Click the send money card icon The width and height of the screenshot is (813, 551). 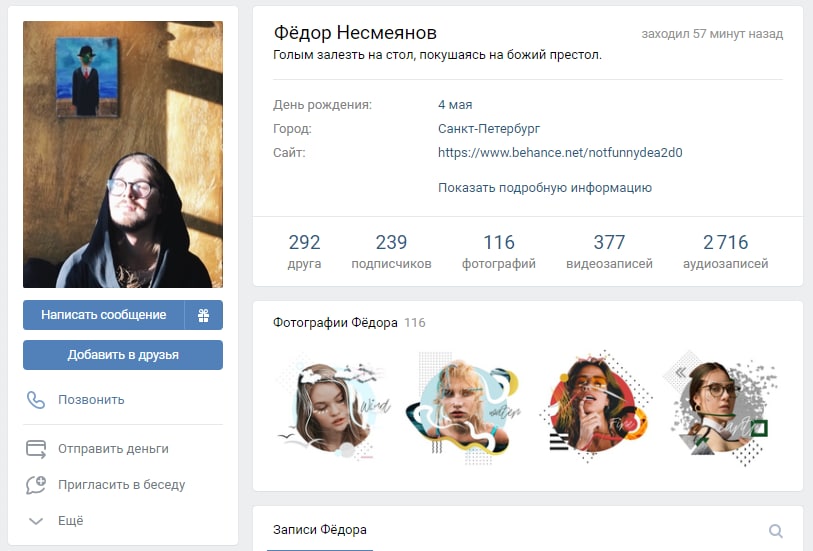[36, 449]
